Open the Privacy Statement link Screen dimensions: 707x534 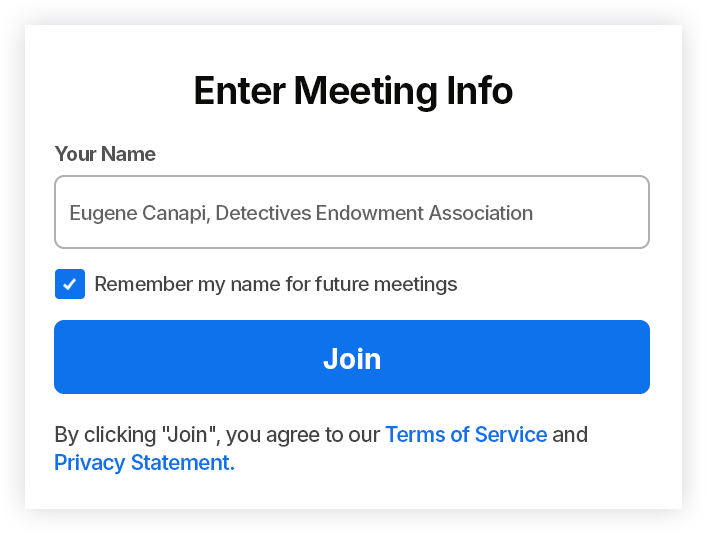click(x=144, y=463)
